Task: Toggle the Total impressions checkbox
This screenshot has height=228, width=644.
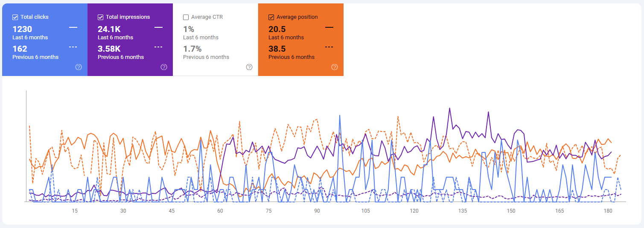Action: pyautogui.click(x=101, y=17)
